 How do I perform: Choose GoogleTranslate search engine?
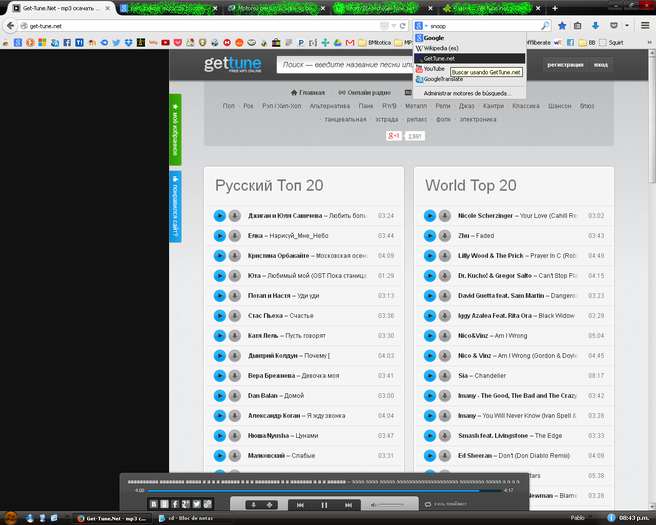click(469, 79)
